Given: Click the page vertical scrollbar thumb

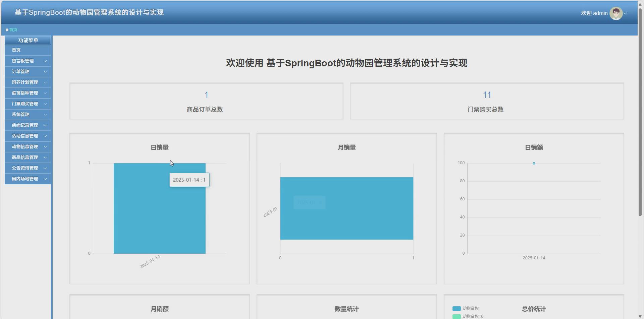Looking at the screenshot, I should click(640, 112).
